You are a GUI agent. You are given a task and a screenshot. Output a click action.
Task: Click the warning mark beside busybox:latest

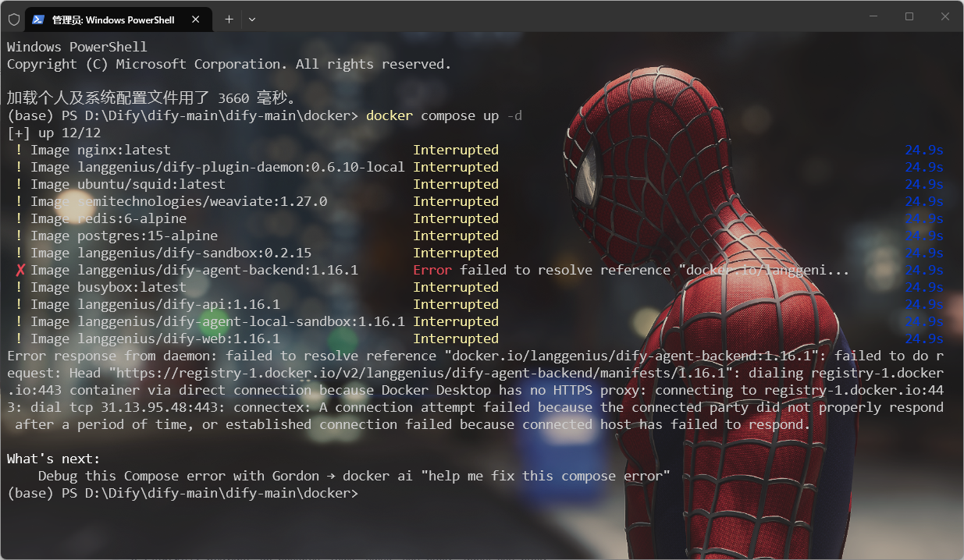coord(19,287)
